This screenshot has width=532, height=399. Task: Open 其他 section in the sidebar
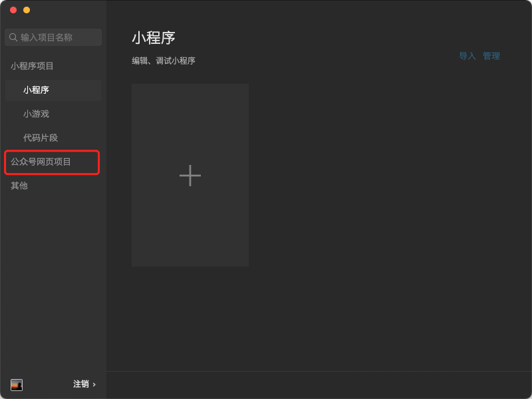[x=19, y=186]
